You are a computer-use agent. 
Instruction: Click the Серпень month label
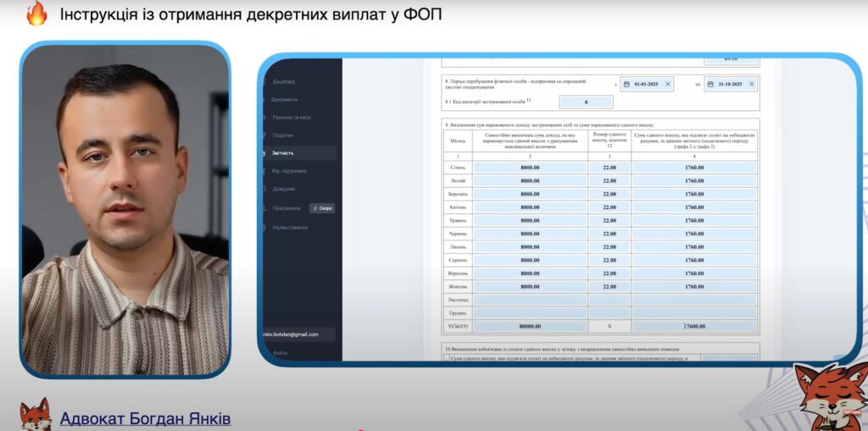pos(458,260)
